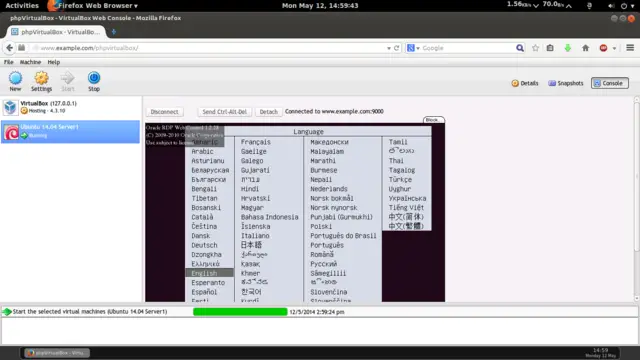Click the Stop power icon
This screenshot has width=640, height=360.
pyautogui.click(x=94, y=78)
